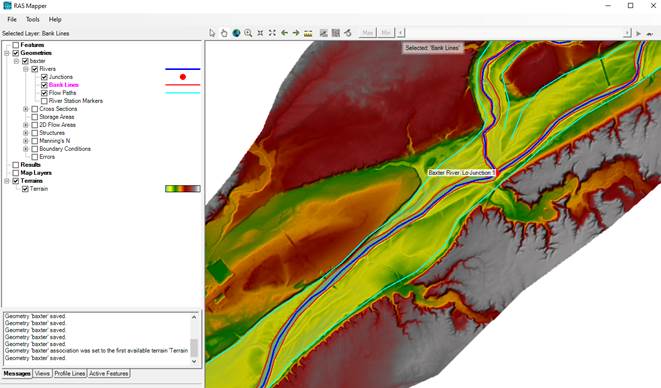Click the messages panel scrollbar down arrow
This screenshot has height=388, width=661.
coord(194,361)
